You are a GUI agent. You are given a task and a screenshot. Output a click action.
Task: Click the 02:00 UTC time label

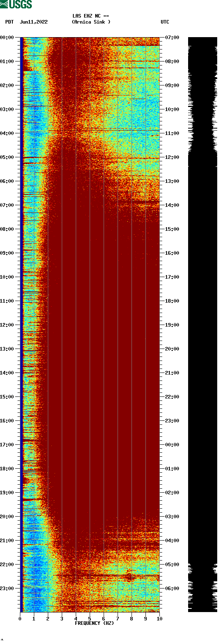pos(172,493)
